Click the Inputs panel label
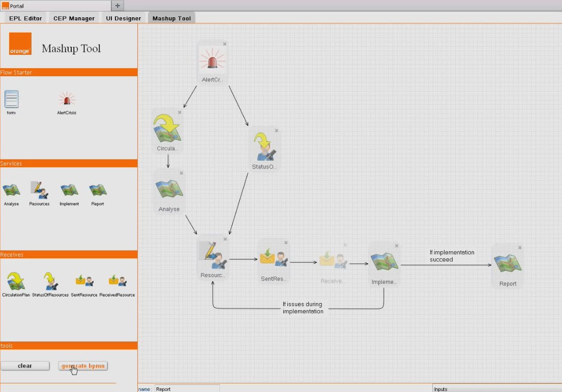The height and width of the screenshot is (392, 562). click(440, 389)
